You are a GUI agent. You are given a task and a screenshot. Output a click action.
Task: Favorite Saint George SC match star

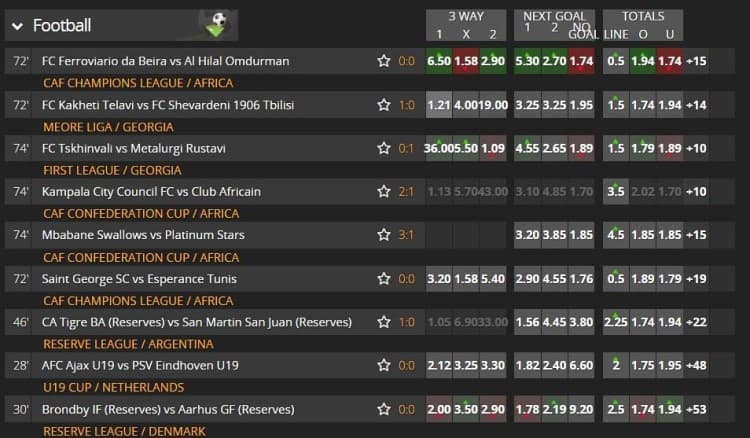point(384,279)
